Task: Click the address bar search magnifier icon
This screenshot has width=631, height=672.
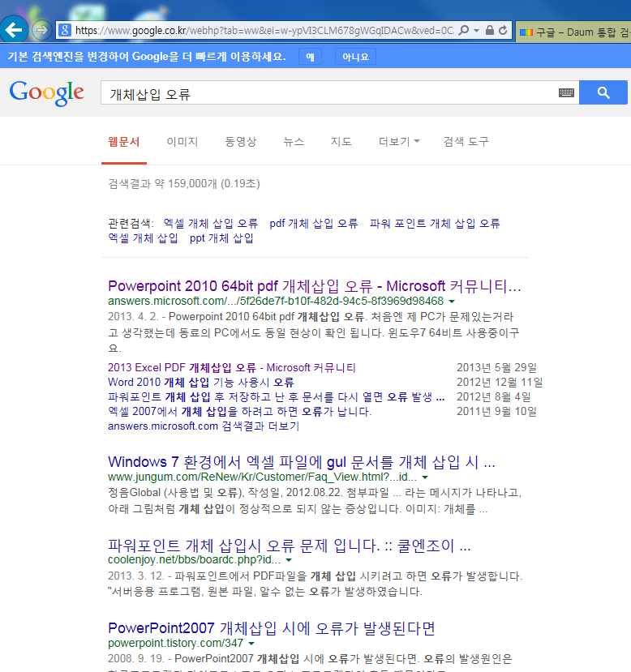Action: (463, 31)
